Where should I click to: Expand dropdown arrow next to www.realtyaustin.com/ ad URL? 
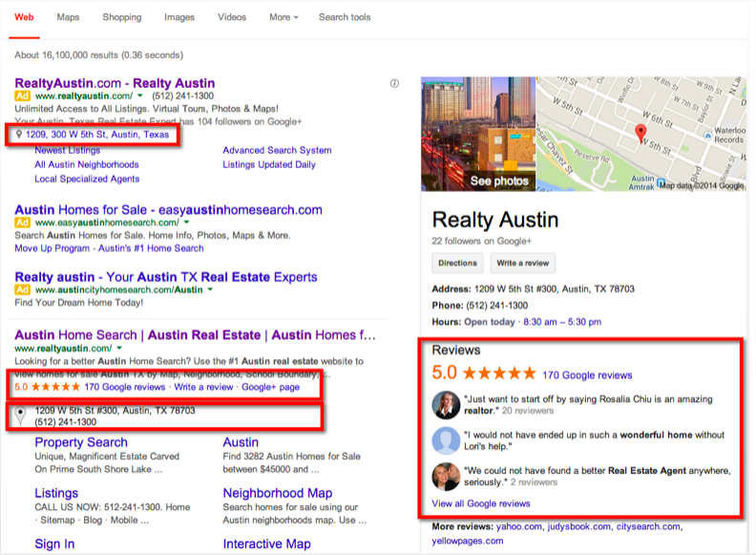click(x=139, y=96)
